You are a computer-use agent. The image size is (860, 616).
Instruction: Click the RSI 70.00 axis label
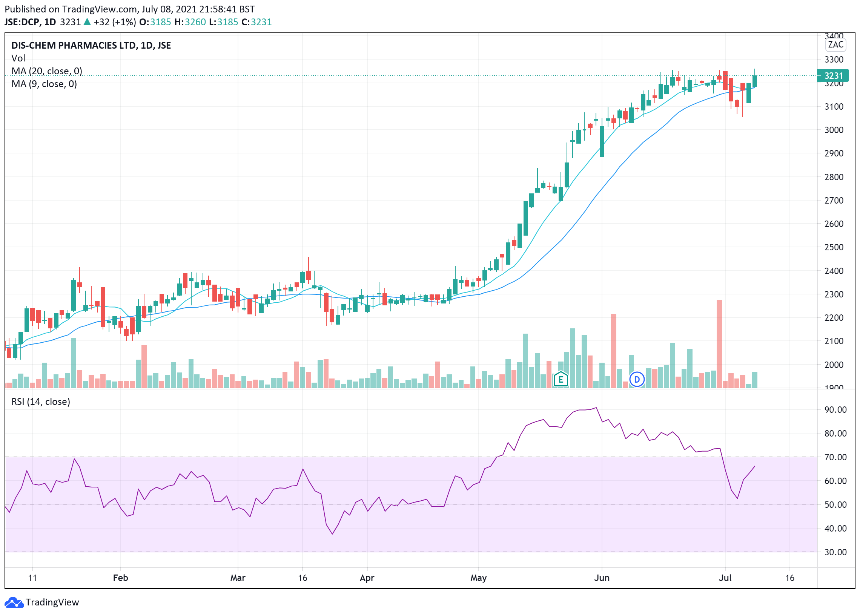point(835,457)
